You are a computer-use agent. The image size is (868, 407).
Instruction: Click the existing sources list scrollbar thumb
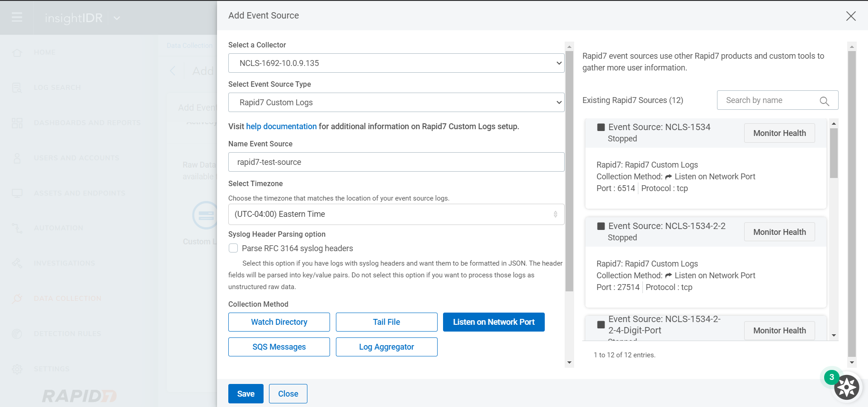tap(834, 153)
